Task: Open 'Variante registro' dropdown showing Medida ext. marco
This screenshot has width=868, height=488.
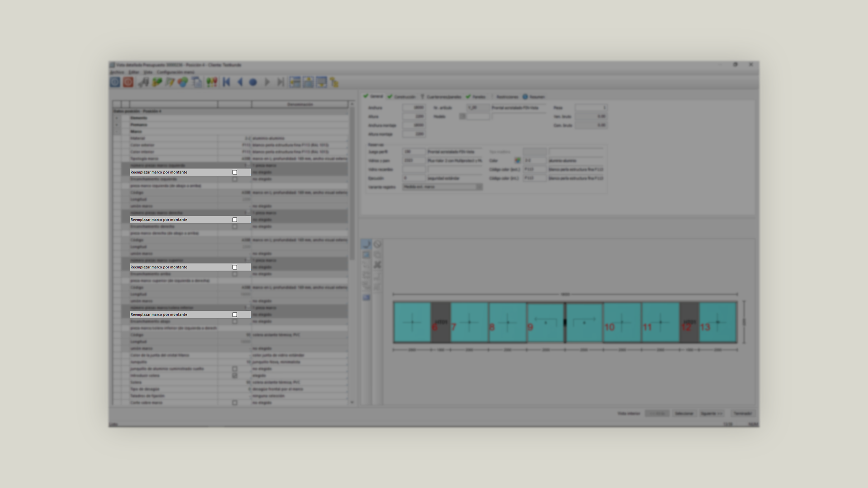Action: click(479, 187)
